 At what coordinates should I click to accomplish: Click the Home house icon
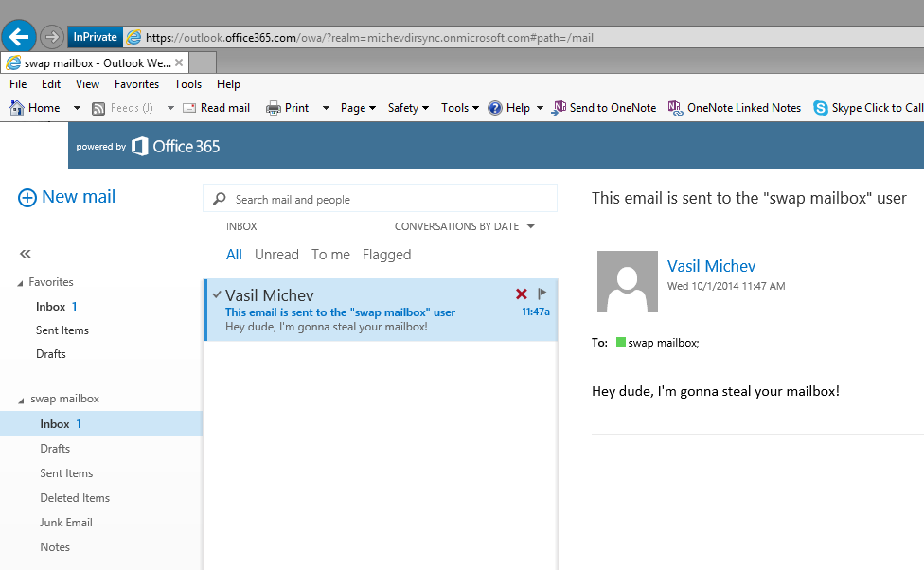coord(17,108)
